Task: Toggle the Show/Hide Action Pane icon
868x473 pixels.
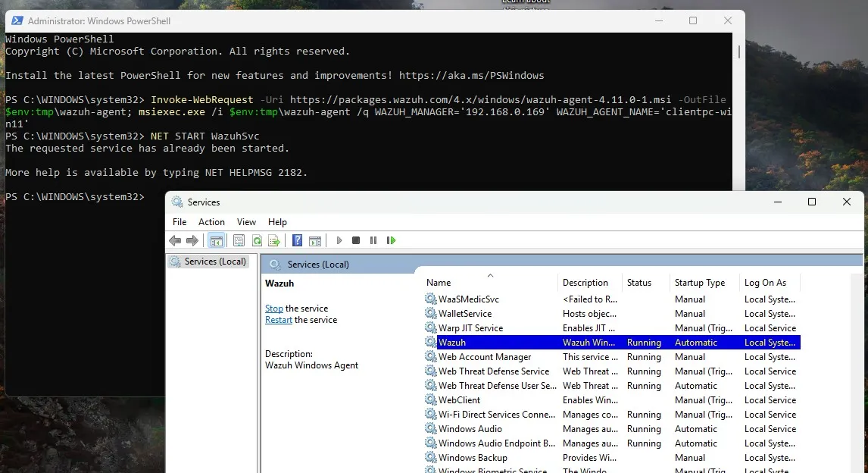Action: pos(315,240)
